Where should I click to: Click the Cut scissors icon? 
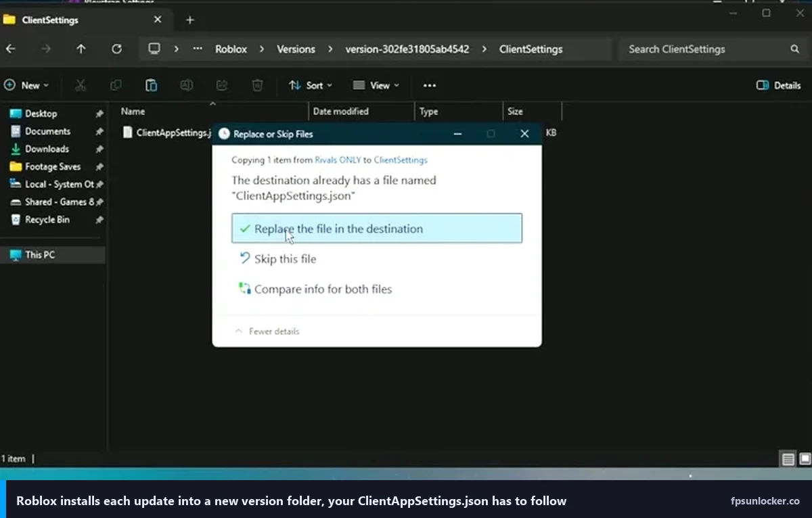pyautogui.click(x=81, y=85)
